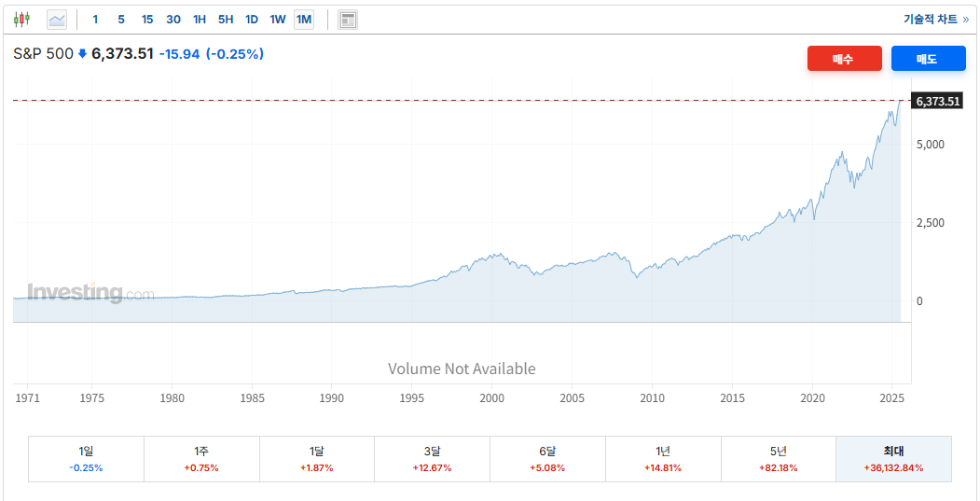Click the 2000 year label on time axis
Image resolution: width=980 pixels, height=501 pixels.
coord(491,397)
